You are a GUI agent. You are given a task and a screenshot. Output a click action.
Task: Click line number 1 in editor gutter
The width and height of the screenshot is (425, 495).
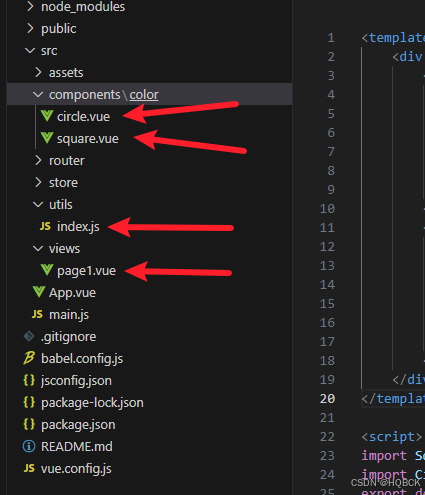pyautogui.click(x=331, y=38)
